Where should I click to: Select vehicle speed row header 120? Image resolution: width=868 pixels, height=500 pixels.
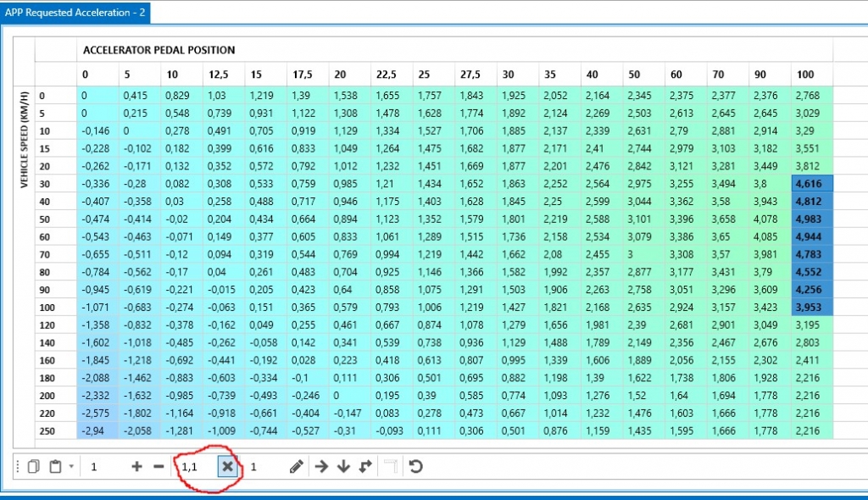55,325
